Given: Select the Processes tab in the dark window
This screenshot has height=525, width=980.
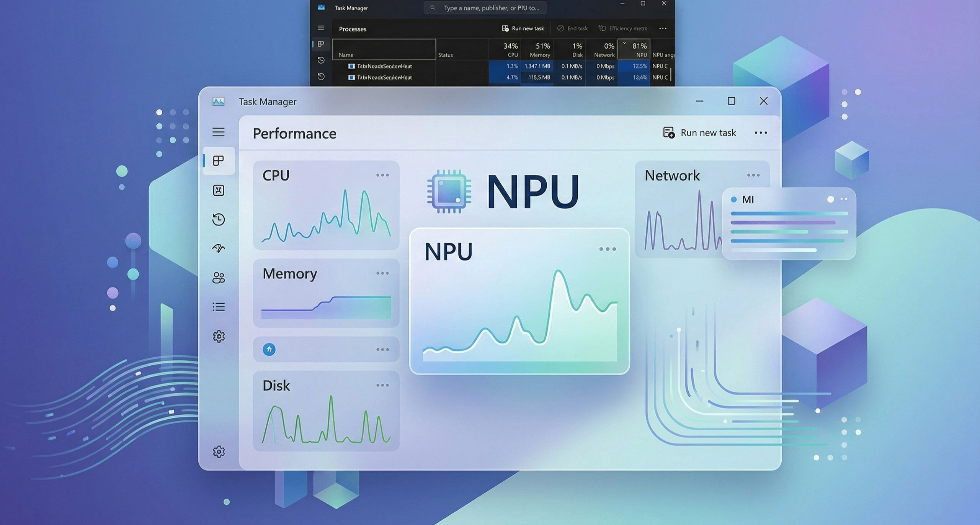Looking at the screenshot, I should click(x=352, y=29).
